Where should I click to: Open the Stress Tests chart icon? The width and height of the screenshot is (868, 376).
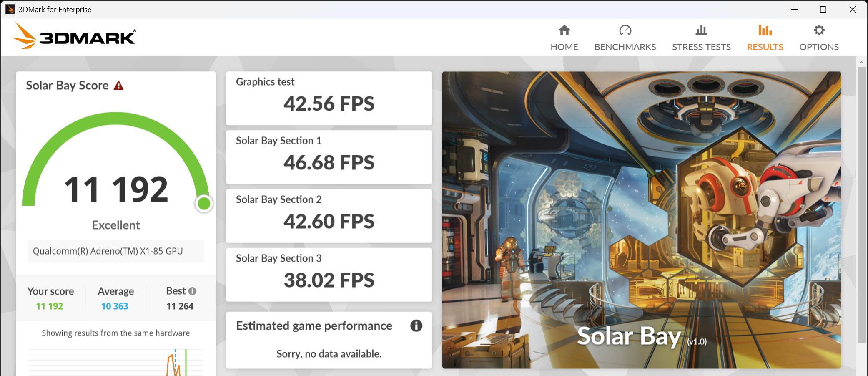click(x=701, y=30)
